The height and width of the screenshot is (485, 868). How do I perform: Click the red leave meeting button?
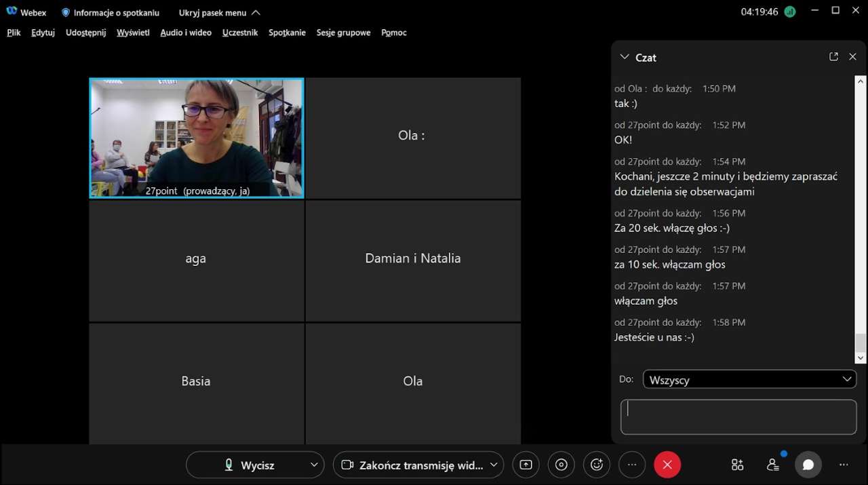(667, 465)
